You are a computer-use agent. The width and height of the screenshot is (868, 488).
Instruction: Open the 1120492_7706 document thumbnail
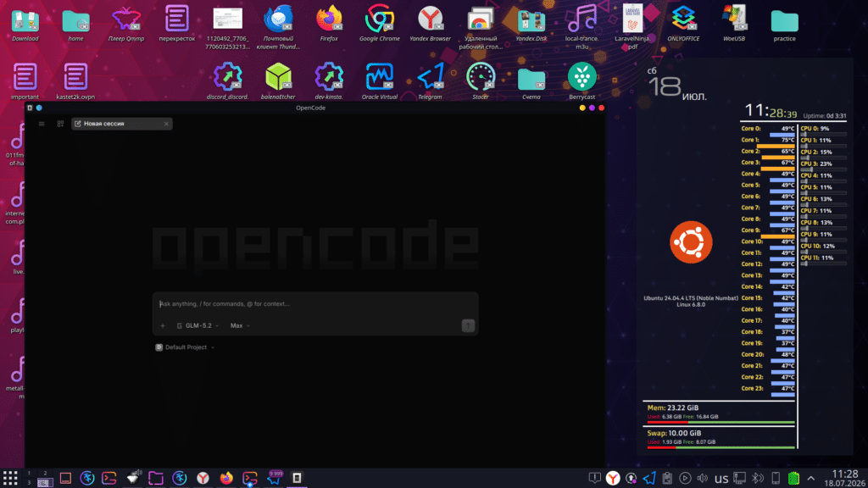227,28
